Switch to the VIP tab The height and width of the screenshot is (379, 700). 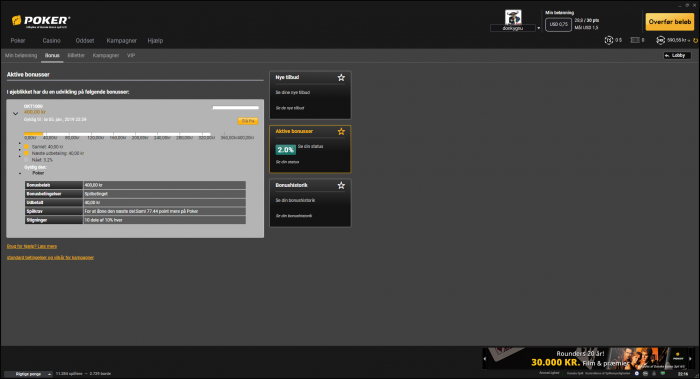(131, 55)
